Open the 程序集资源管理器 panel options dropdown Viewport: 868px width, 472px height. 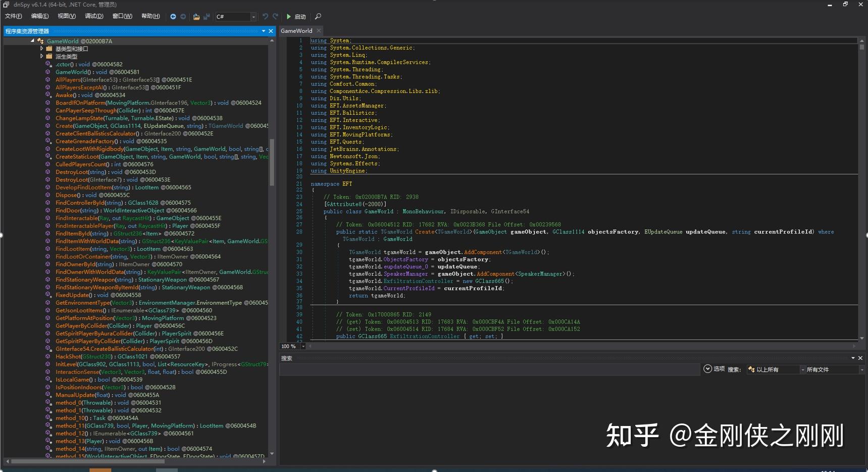pos(264,31)
